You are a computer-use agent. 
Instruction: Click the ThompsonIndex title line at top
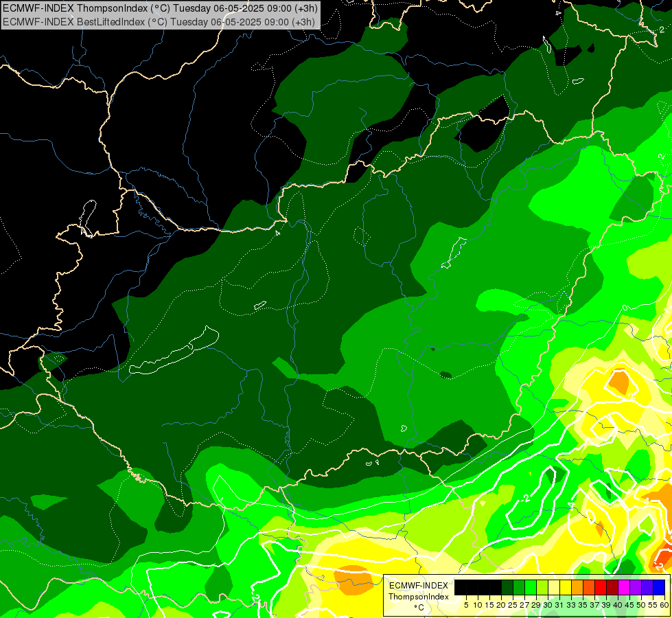pos(160,8)
